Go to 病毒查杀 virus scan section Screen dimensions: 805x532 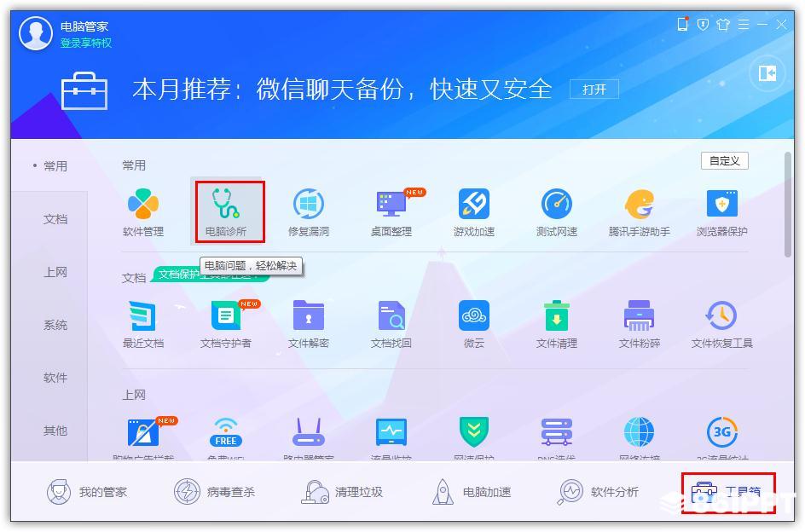click(214, 492)
